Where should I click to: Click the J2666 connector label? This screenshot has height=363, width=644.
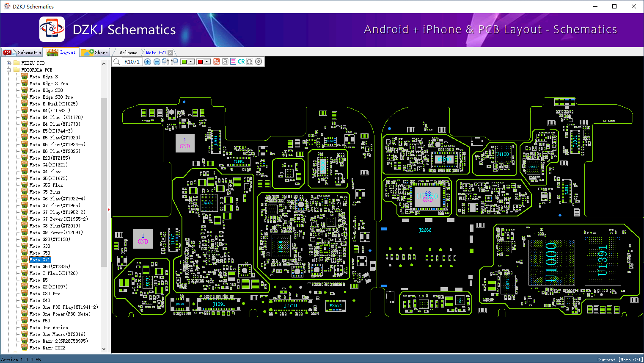click(425, 230)
